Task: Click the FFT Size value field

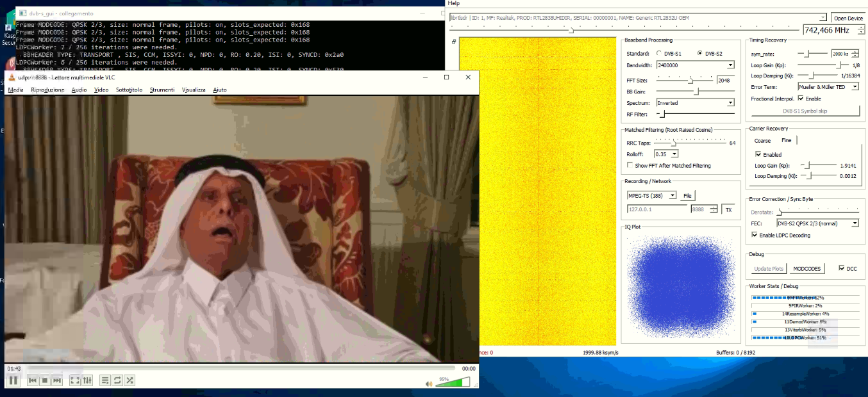Action: 725,81
